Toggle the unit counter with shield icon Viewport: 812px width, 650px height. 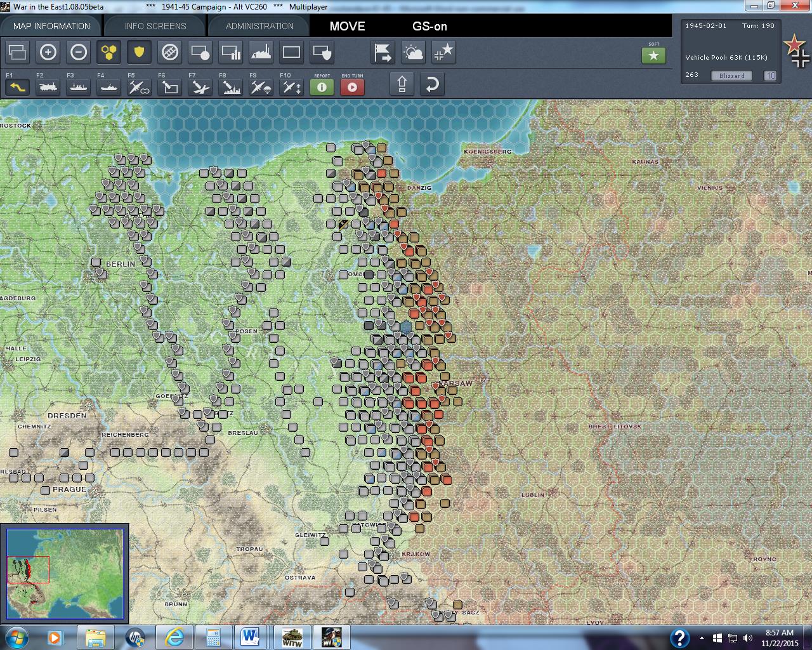point(322,52)
